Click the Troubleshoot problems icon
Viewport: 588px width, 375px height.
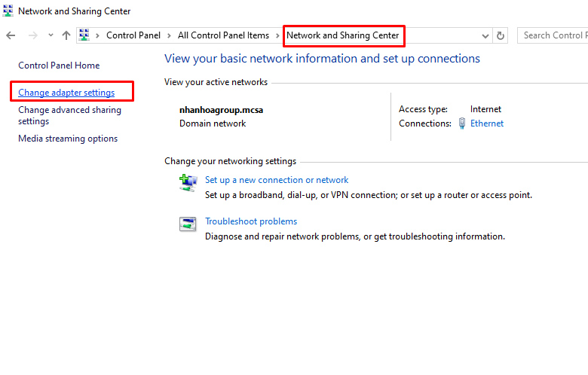187,224
